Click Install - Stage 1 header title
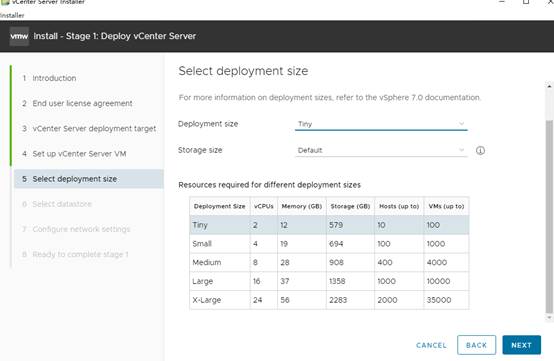Screen dimensions: 554x361 click(x=114, y=36)
